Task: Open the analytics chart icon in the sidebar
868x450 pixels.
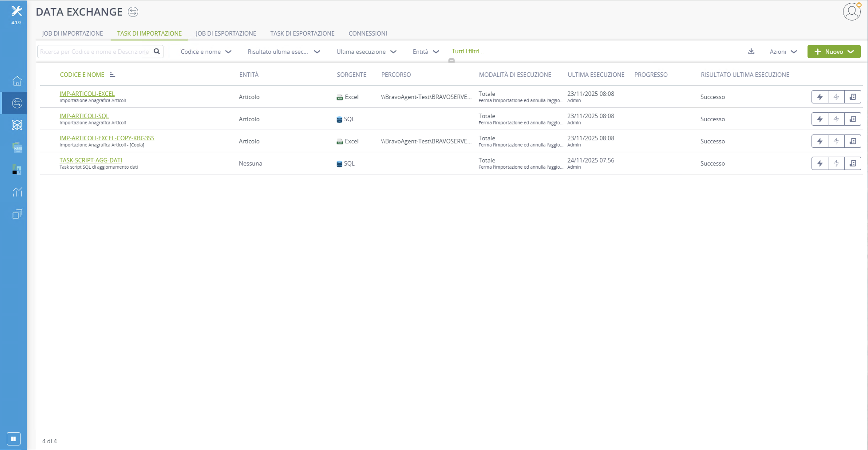Action: click(x=17, y=192)
